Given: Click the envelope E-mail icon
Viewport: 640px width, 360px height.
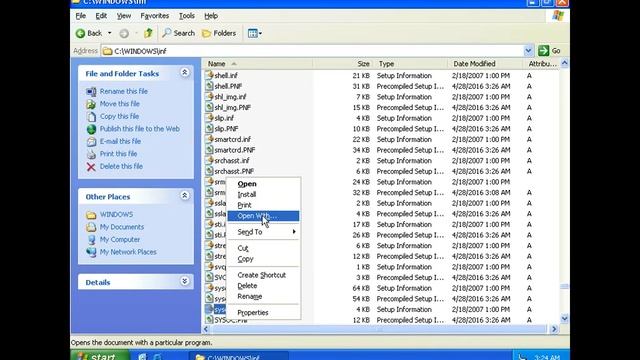Looking at the screenshot, I should click(91, 142).
